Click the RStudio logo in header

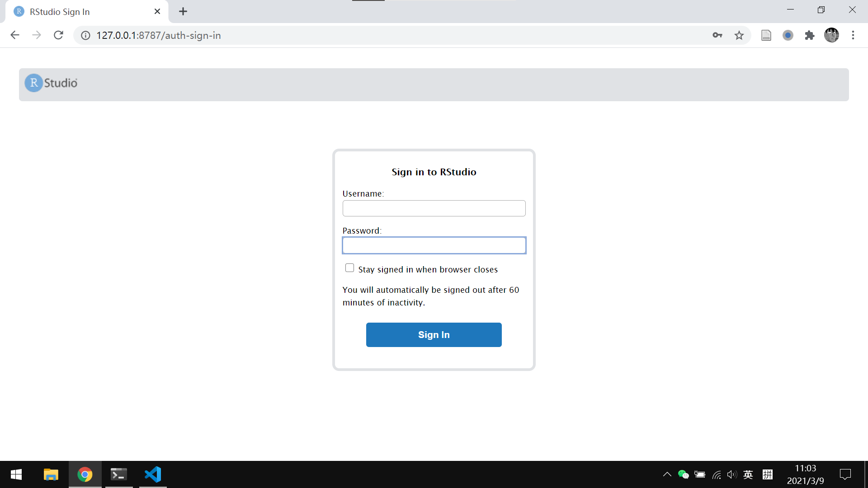coord(51,83)
